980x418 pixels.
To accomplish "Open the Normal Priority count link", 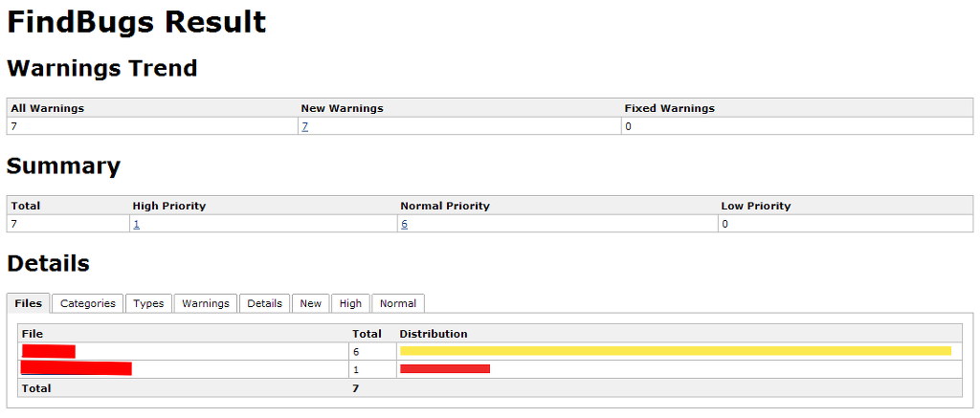I will 405,224.
